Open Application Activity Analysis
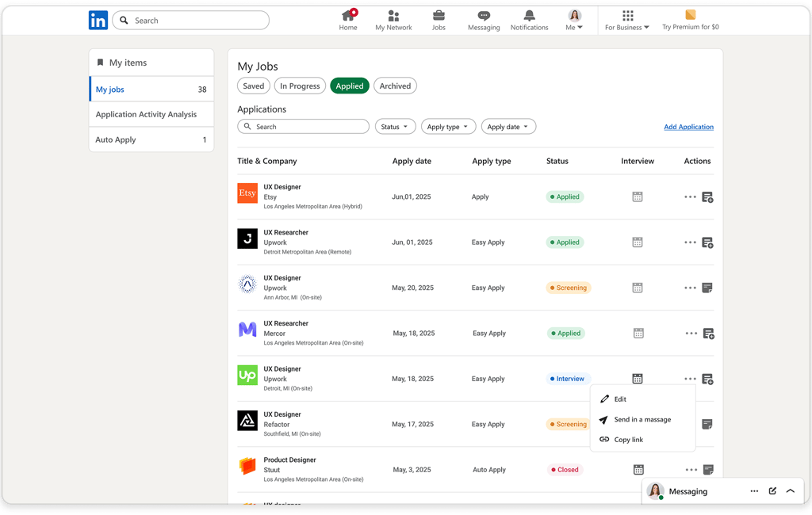Screen dimensions: 812x515 pyautogui.click(x=151, y=114)
